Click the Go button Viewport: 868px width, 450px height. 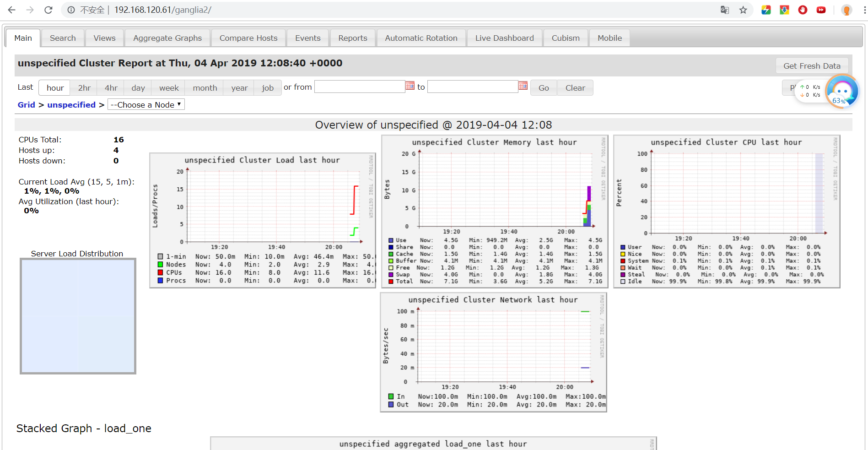(544, 88)
